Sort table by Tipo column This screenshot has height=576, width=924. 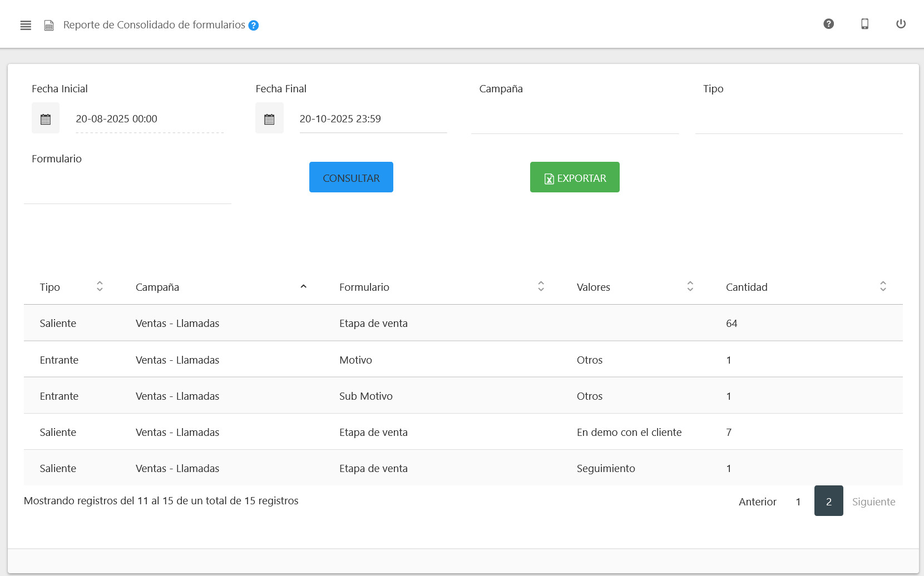point(100,286)
